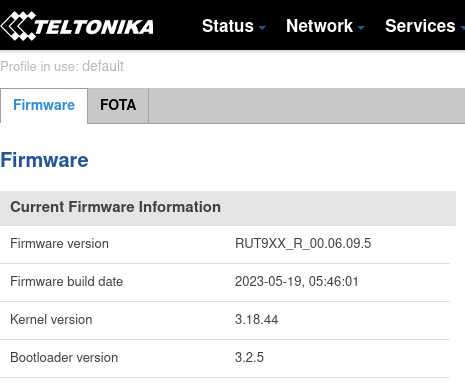
Task: Select firmware version value RUT9XX_R_00.06.09.5
Action: [303, 244]
